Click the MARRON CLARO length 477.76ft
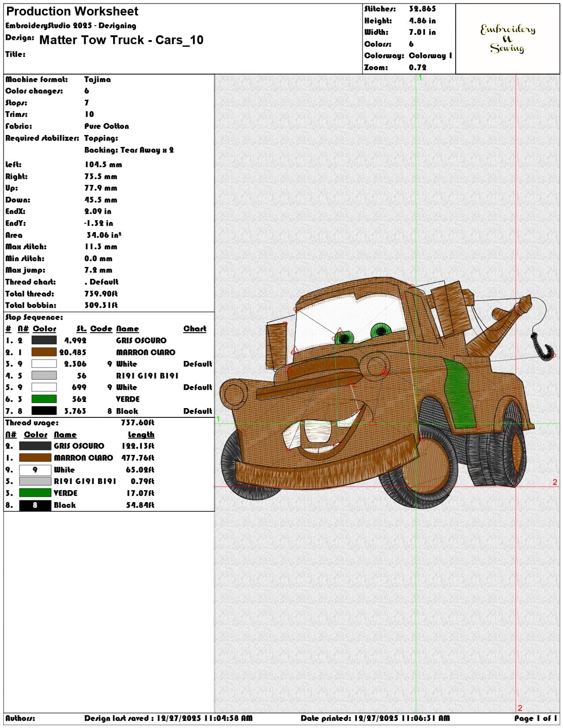The height and width of the screenshot is (728, 563). pos(138,458)
